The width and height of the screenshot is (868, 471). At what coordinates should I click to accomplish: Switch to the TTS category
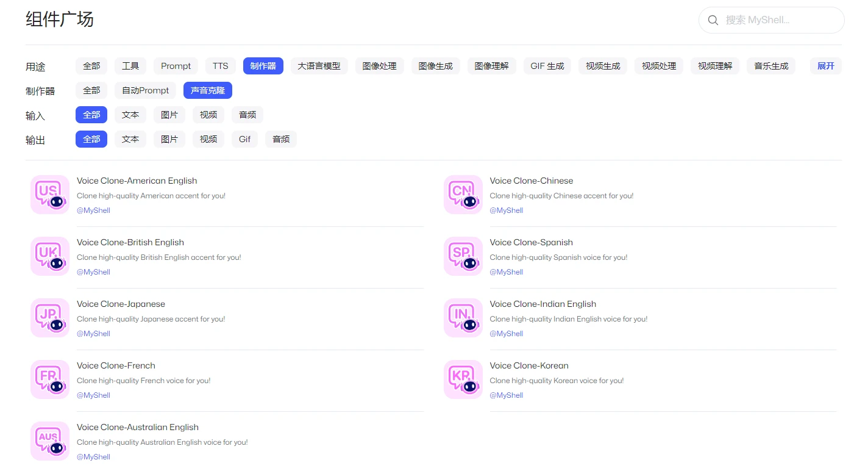coord(220,66)
